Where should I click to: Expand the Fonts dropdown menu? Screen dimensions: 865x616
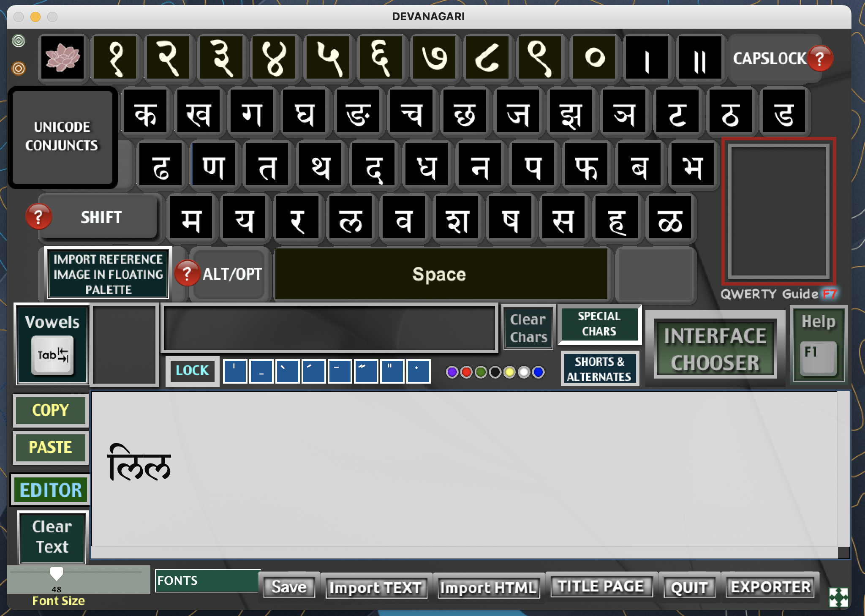[207, 580]
